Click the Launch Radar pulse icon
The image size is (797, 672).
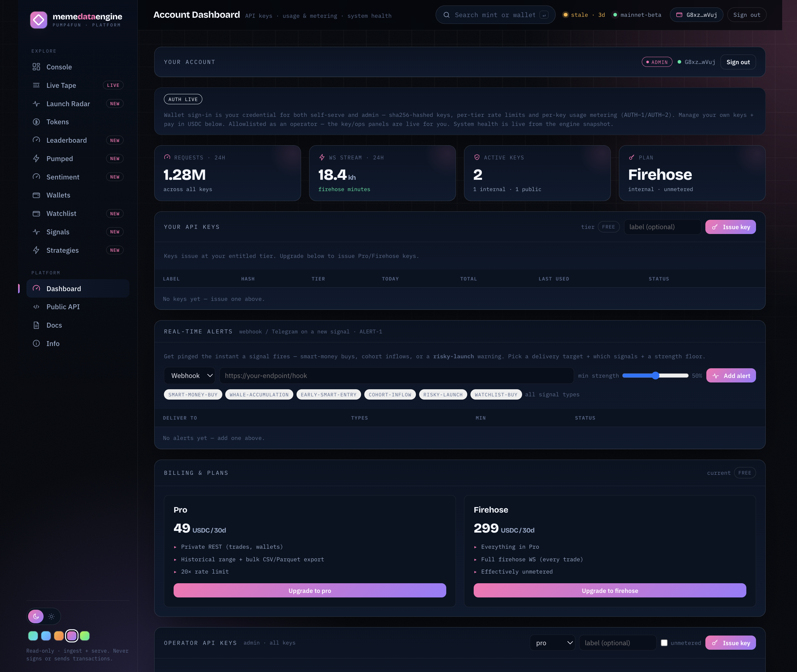point(36,104)
